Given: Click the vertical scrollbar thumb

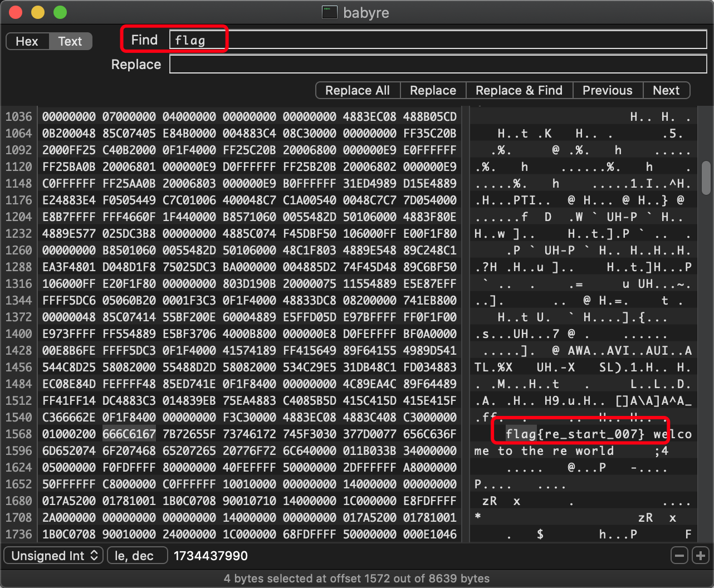Looking at the screenshot, I should tap(706, 178).
